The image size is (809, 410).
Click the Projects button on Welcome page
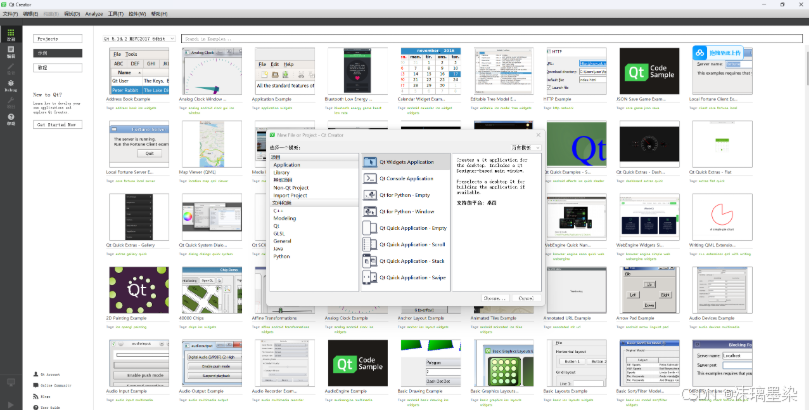(x=58, y=39)
